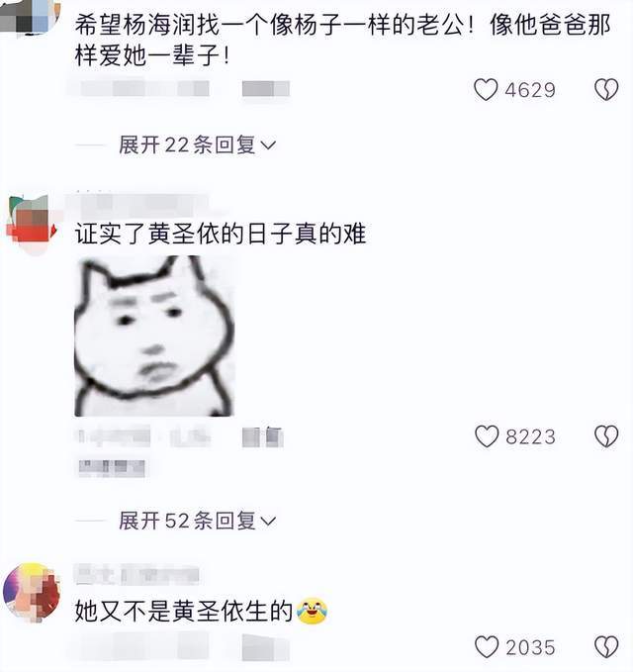The width and height of the screenshot is (633, 672).
Task: Open blurred username above 她又不是 comment
Action: (137, 575)
